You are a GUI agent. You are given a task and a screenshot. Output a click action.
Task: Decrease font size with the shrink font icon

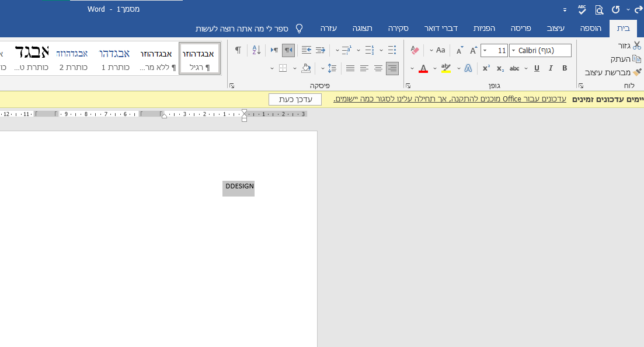(459, 50)
